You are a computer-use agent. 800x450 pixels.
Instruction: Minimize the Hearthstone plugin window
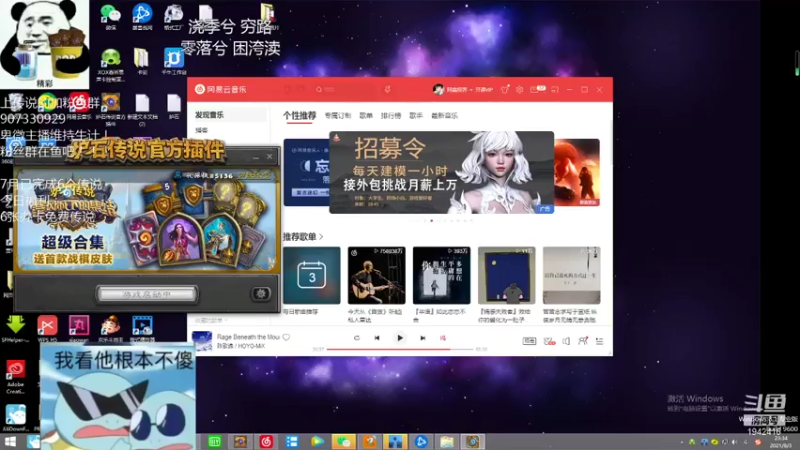click(256, 157)
